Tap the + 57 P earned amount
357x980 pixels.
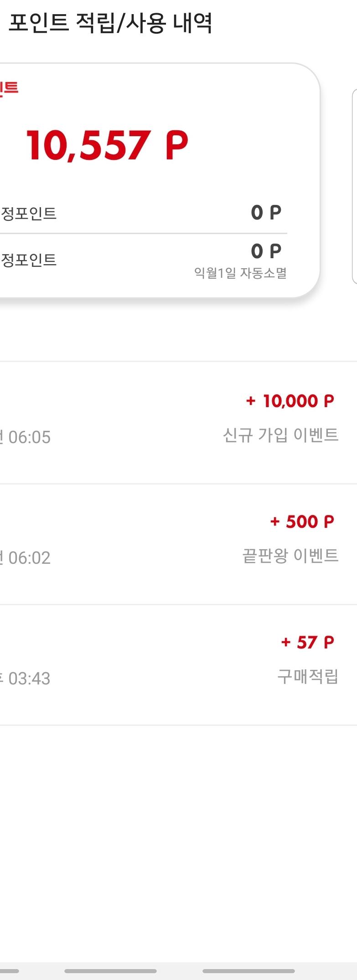[x=307, y=643]
